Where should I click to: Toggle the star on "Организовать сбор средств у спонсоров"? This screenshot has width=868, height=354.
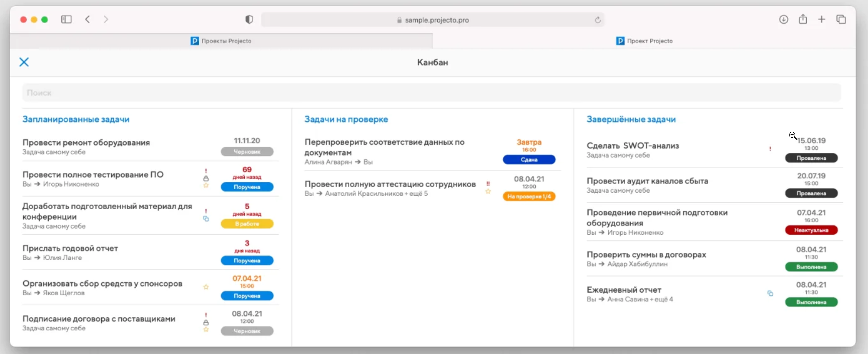pos(206,287)
